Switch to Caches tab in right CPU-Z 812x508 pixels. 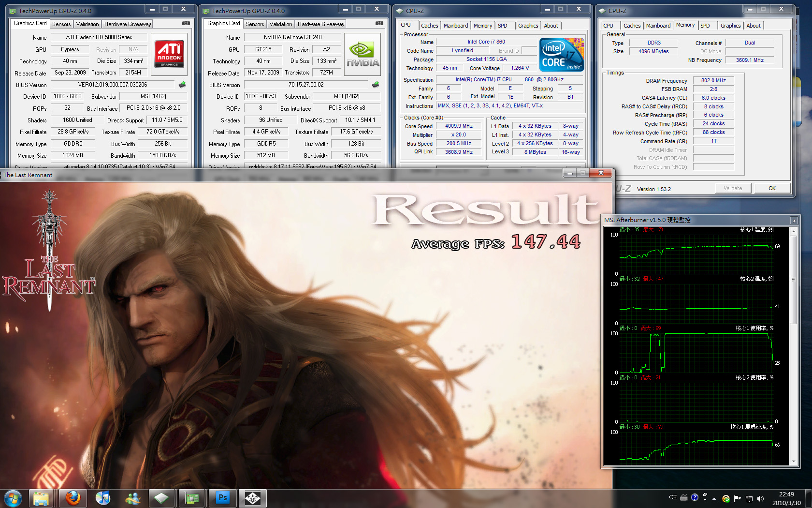pos(632,26)
